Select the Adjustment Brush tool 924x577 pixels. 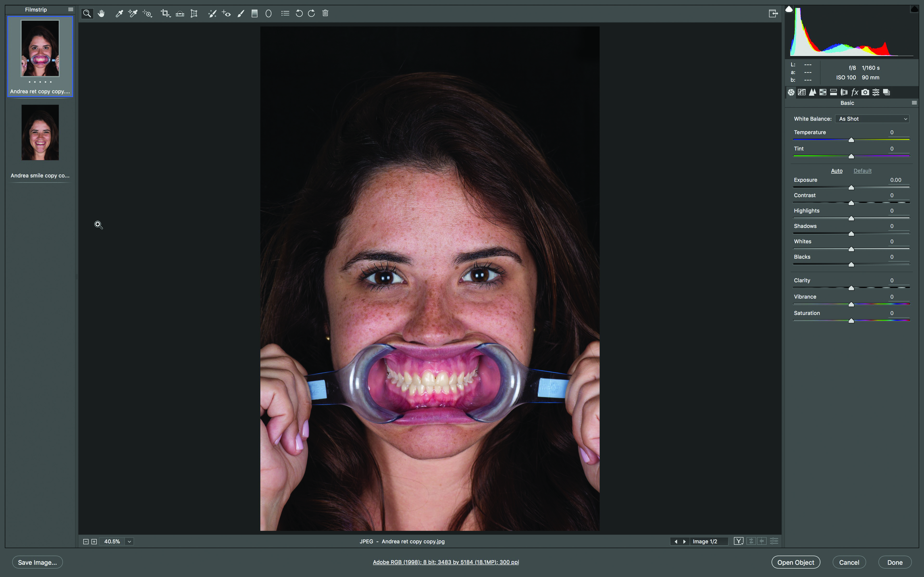(241, 13)
